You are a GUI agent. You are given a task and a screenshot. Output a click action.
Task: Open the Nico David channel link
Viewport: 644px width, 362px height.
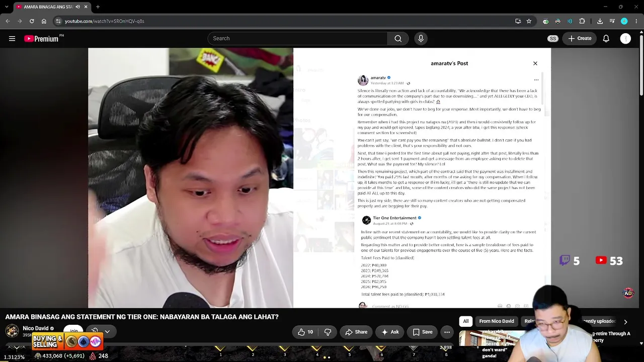[35, 328]
